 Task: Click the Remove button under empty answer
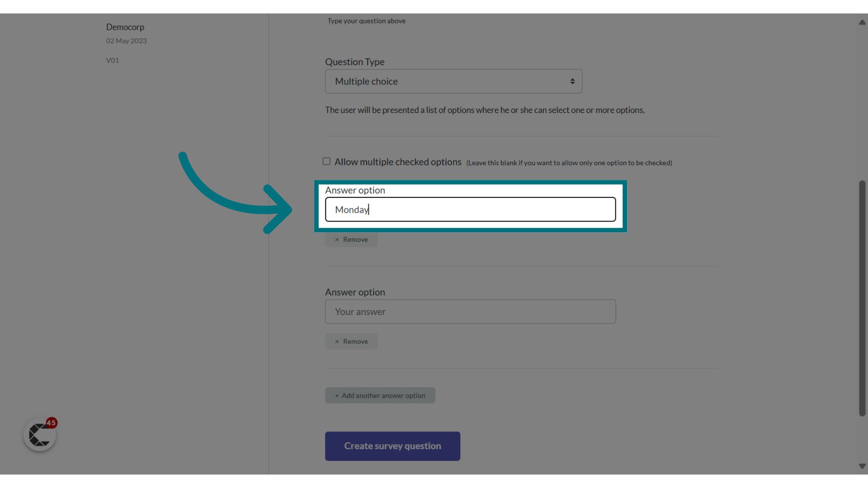click(x=351, y=341)
